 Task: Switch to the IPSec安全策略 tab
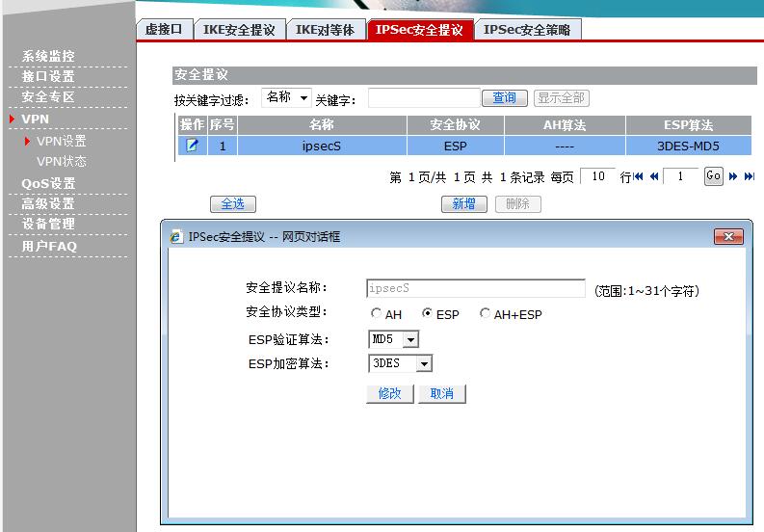pos(527,30)
